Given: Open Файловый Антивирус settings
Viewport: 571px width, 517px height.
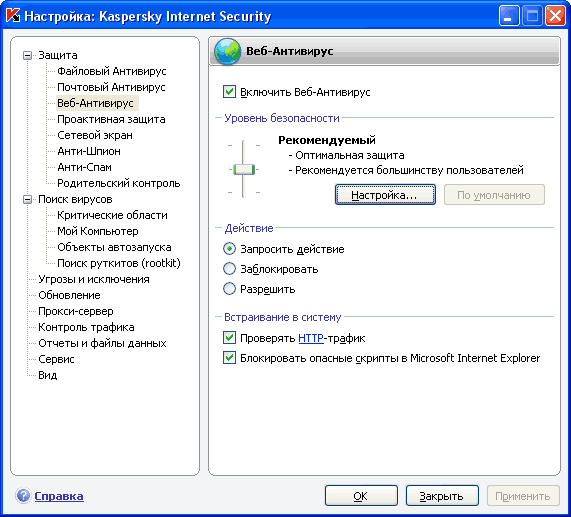Looking at the screenshot, I should pos(111,71).
